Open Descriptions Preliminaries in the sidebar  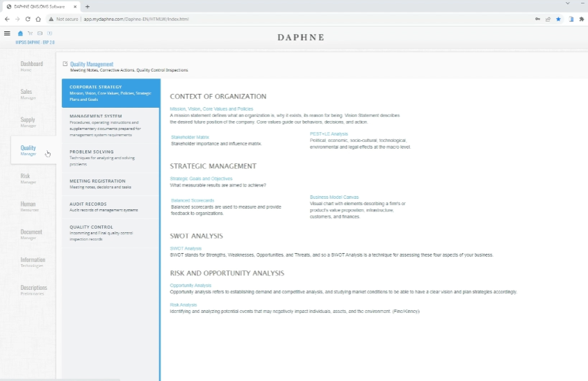(x=34, y=290)
